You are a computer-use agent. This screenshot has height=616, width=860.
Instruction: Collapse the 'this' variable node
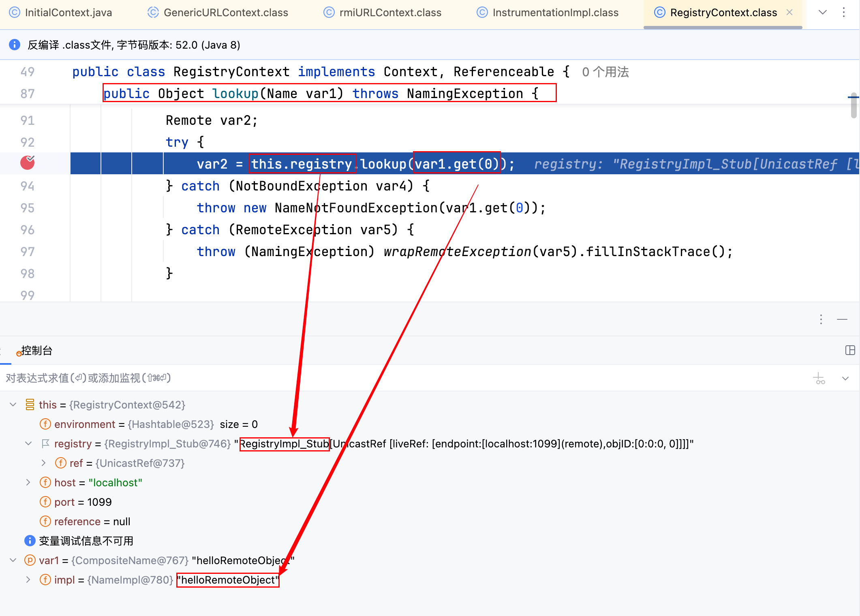pyautogui.click(x=13, y=404)
